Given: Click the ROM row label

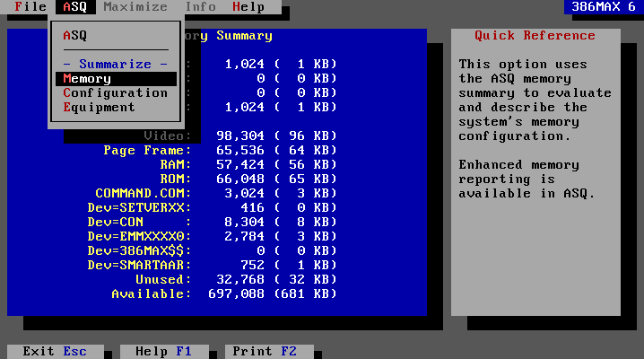Looking at the screenshot, I should pos(176,179).
